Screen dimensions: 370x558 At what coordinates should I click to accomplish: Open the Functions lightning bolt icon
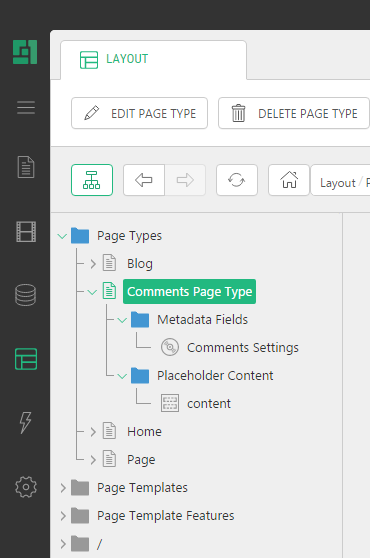tap(26, 423)
